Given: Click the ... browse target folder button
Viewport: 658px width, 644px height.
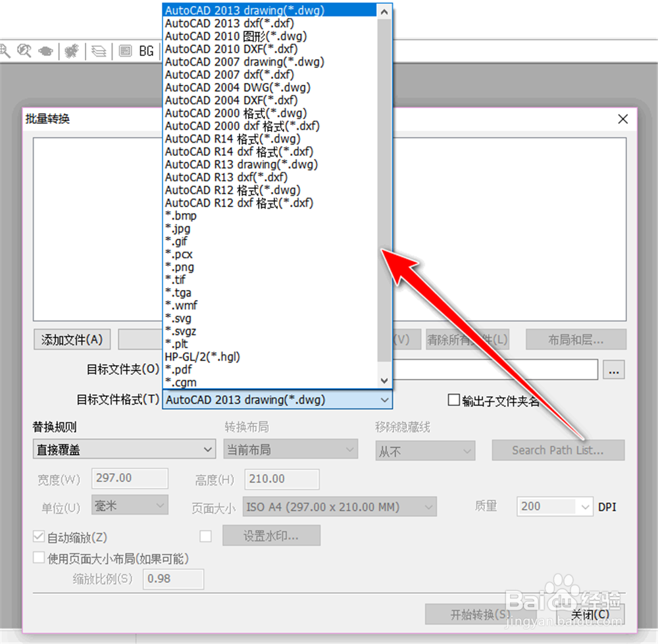Looking at the screenshot, I should coord(614,370).
